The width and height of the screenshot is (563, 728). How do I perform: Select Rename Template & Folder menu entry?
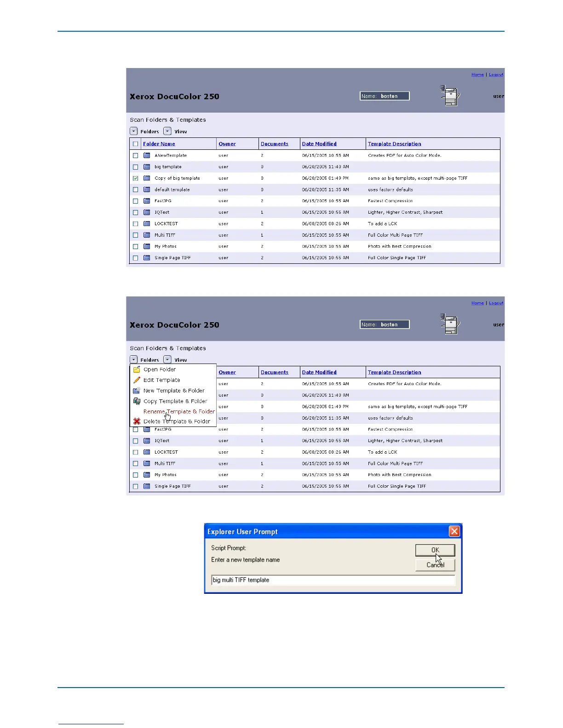[x=179, y=411]
